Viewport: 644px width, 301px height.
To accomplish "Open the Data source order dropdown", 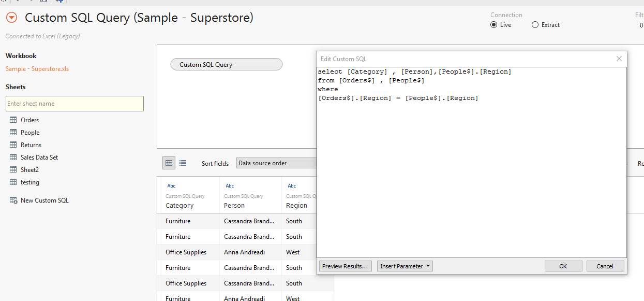I will (x=277, y=163).
